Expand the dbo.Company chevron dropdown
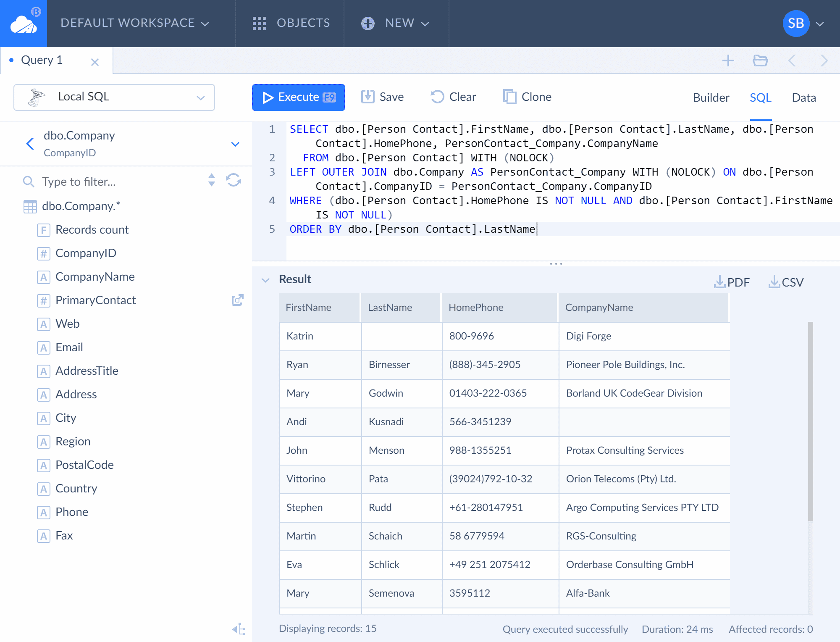This screenshot has height=642, width=840. click(x=235, y=144)
